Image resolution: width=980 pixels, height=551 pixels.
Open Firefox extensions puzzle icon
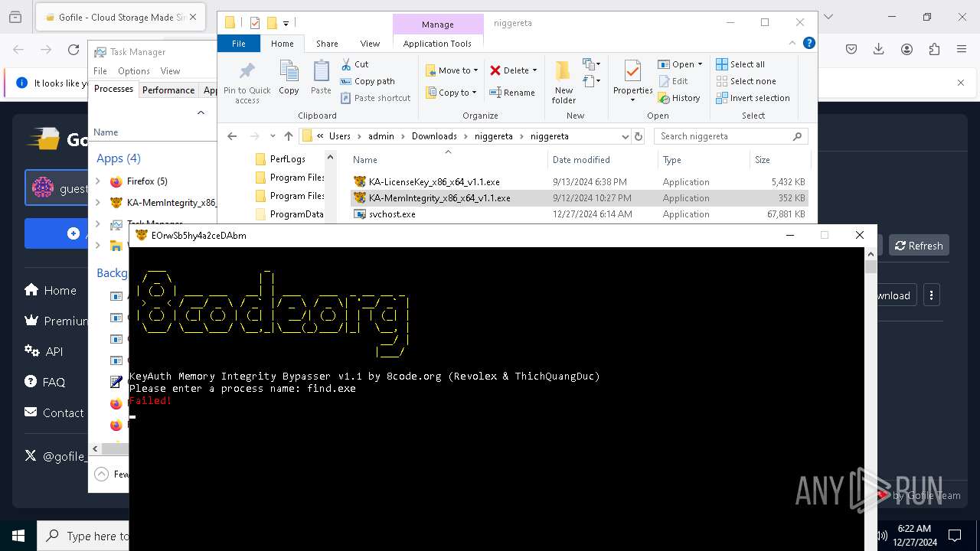(x=934, y=50)
